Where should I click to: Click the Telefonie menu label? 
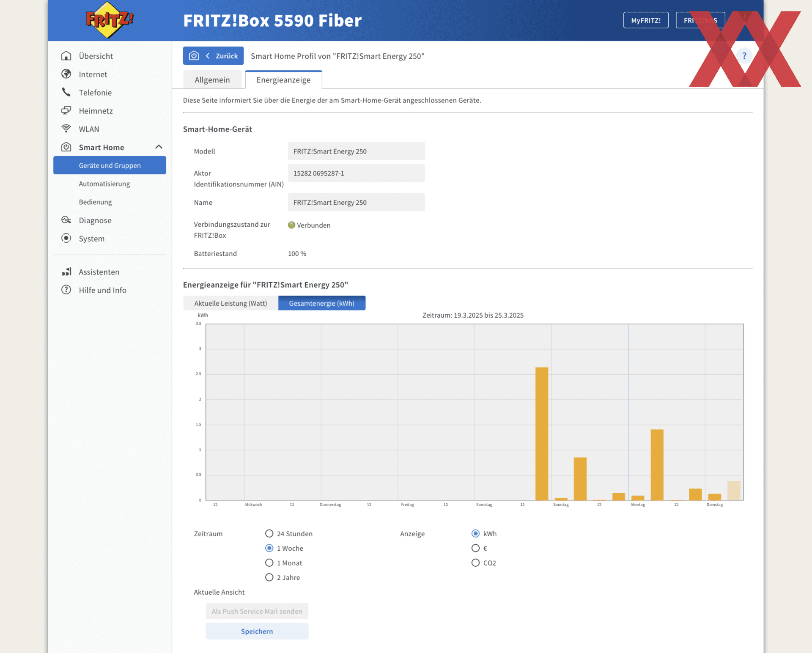coord(95,92)
